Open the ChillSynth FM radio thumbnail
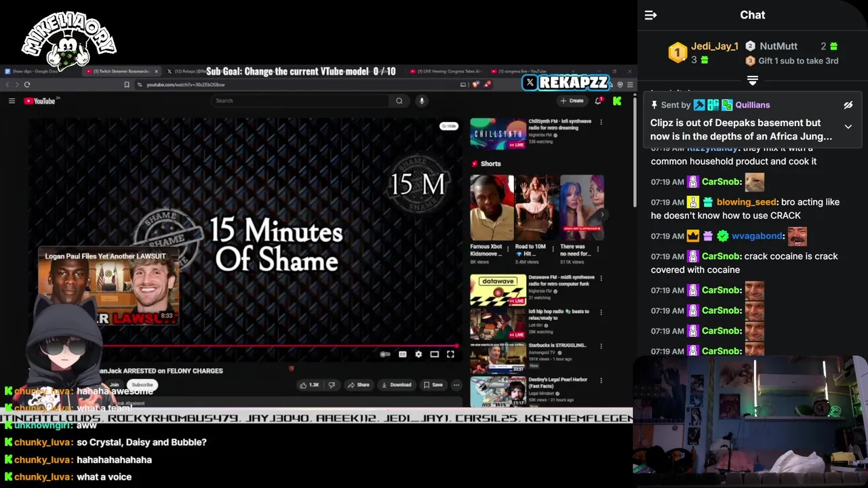This screenshot has height=488, width=868. coord(498,134)
